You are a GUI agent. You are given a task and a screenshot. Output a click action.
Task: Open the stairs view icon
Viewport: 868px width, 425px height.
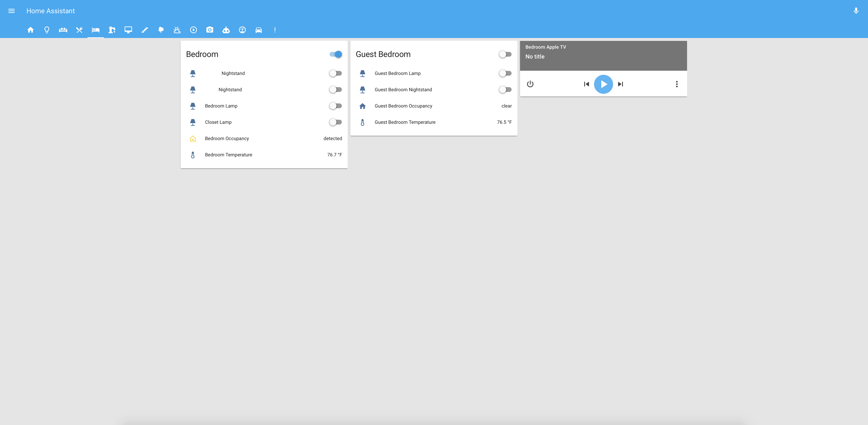(145, 30)
